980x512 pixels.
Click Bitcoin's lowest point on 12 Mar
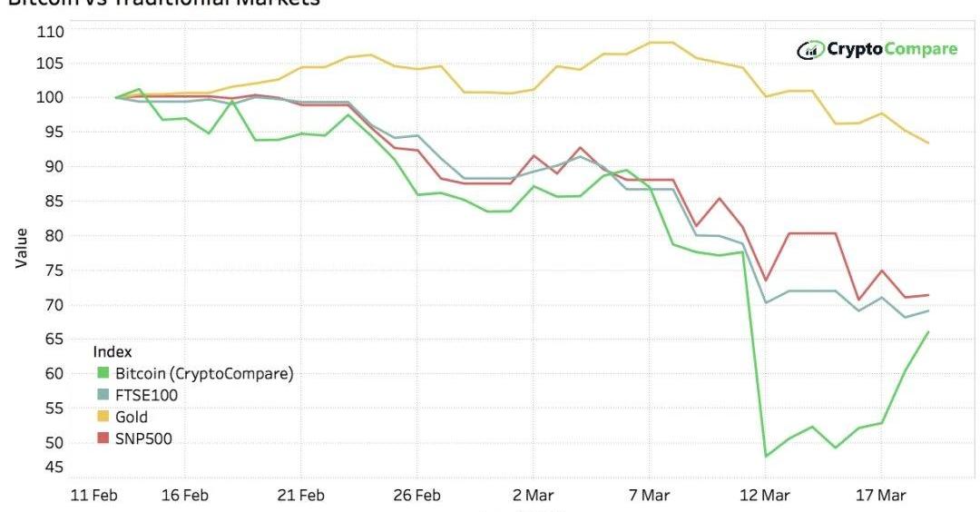click(x=766, y=456)
